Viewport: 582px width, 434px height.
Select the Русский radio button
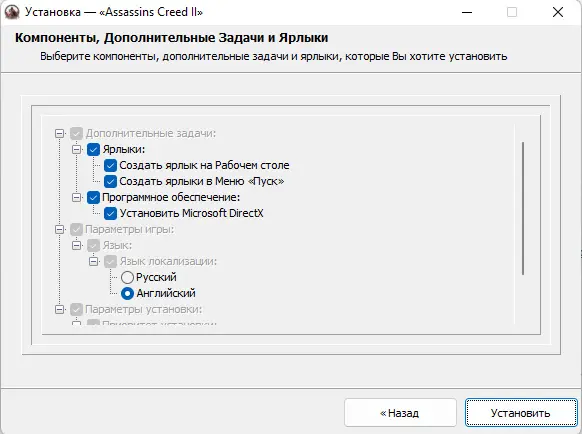[127, 277]
